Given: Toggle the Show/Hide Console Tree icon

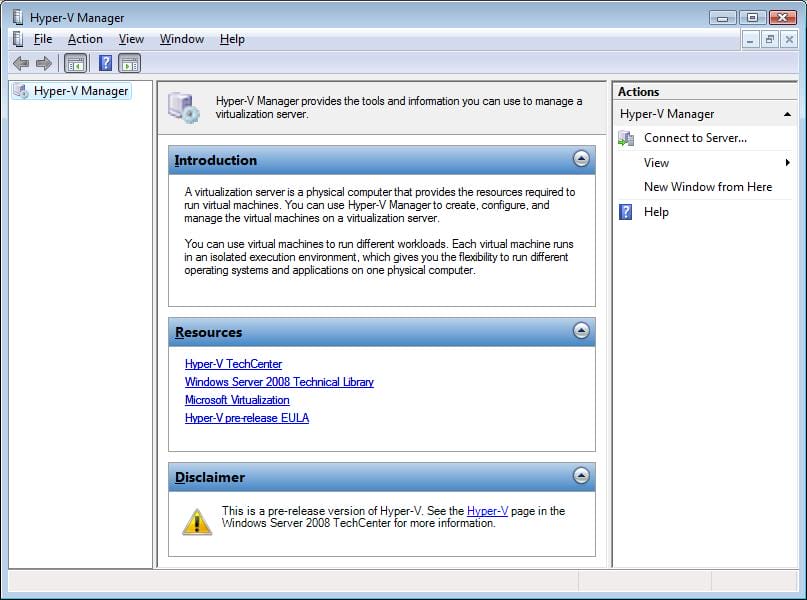Looking at the screenshot, I should point(76,63).
